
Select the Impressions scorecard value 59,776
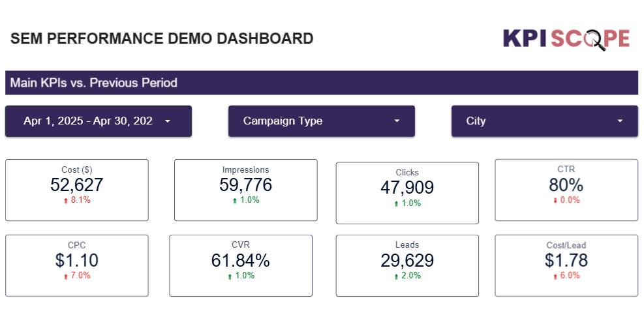pos(245,185)
